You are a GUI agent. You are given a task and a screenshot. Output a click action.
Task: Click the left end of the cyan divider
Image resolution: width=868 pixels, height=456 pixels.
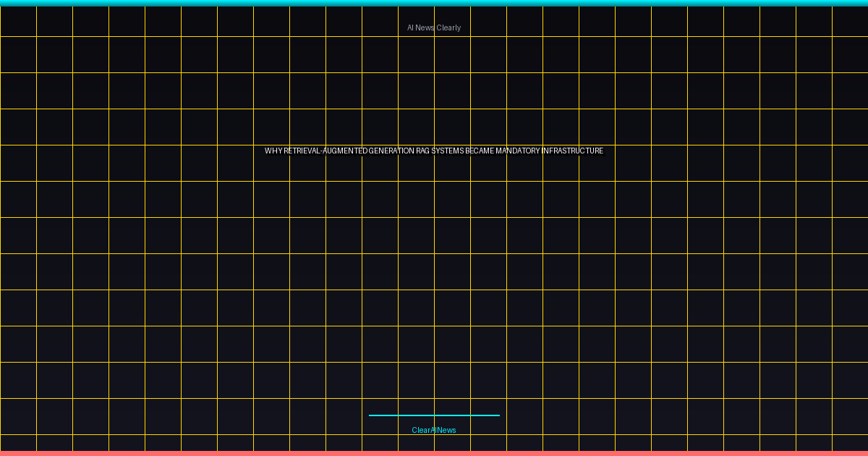click(x=370, y=415)
